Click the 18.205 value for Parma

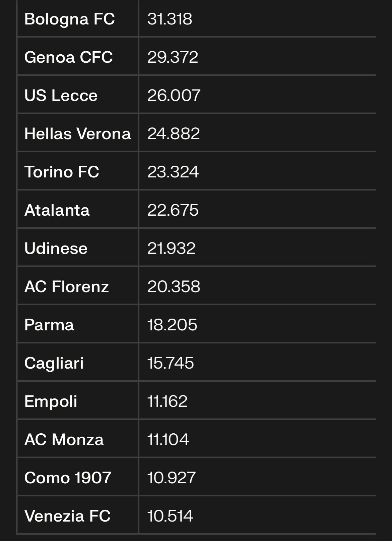(172, 325)
